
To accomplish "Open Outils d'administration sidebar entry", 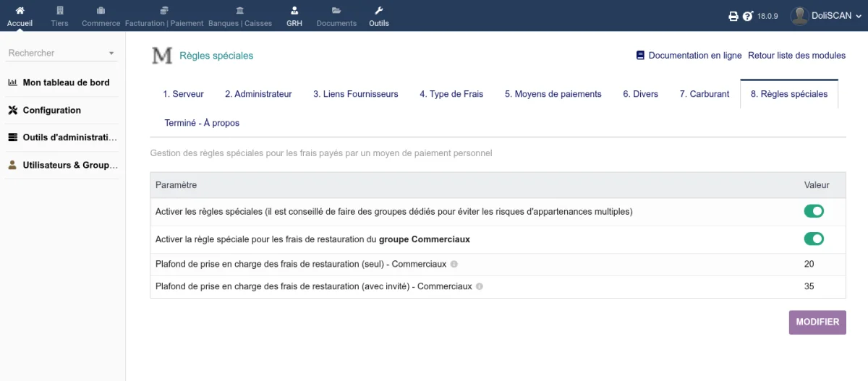I will coord(70,137).
